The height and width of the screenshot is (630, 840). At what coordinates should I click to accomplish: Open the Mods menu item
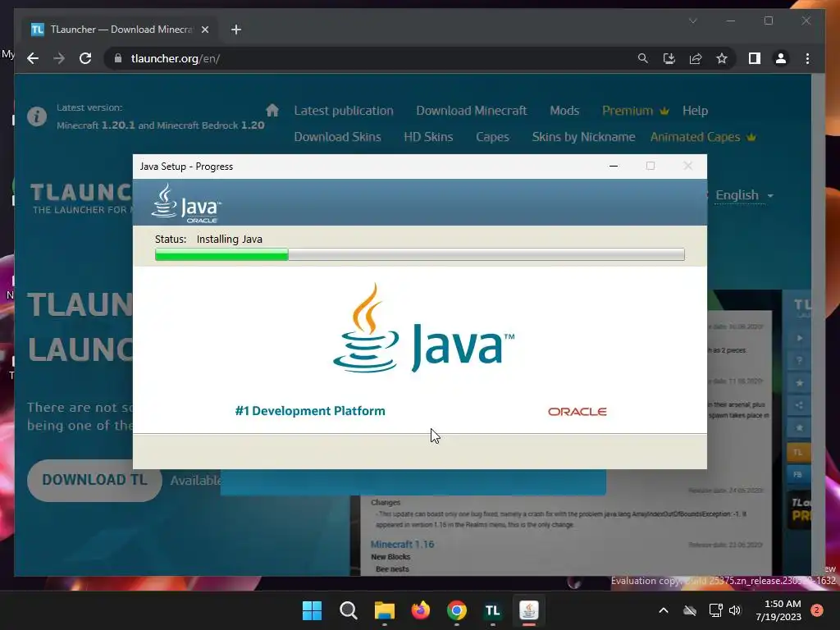point(564,111)
